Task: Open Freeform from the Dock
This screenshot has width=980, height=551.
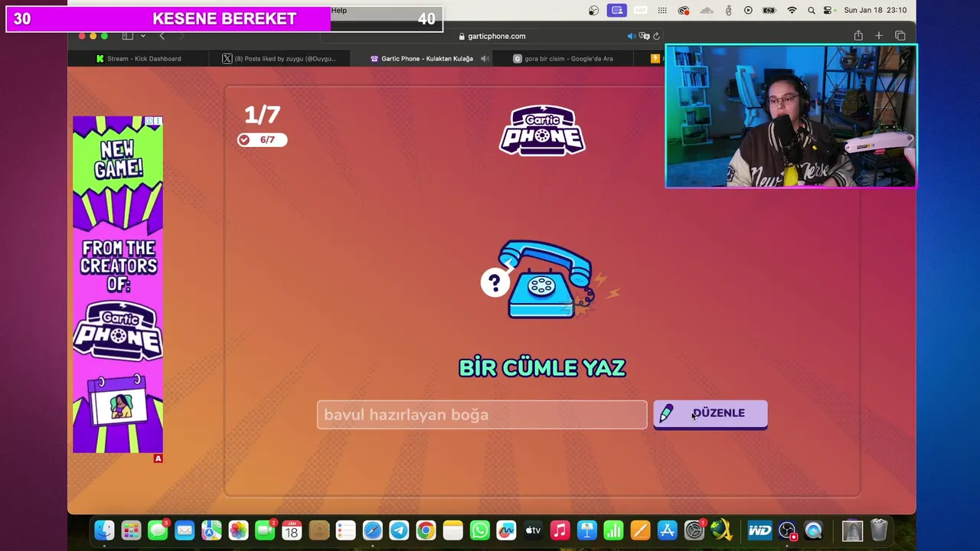Action: tap(506, 530)
